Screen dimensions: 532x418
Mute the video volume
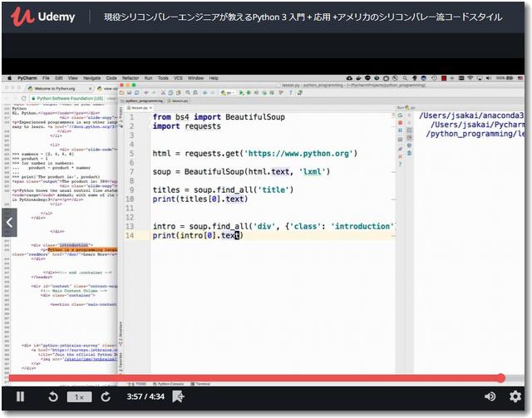click(490, 397)
